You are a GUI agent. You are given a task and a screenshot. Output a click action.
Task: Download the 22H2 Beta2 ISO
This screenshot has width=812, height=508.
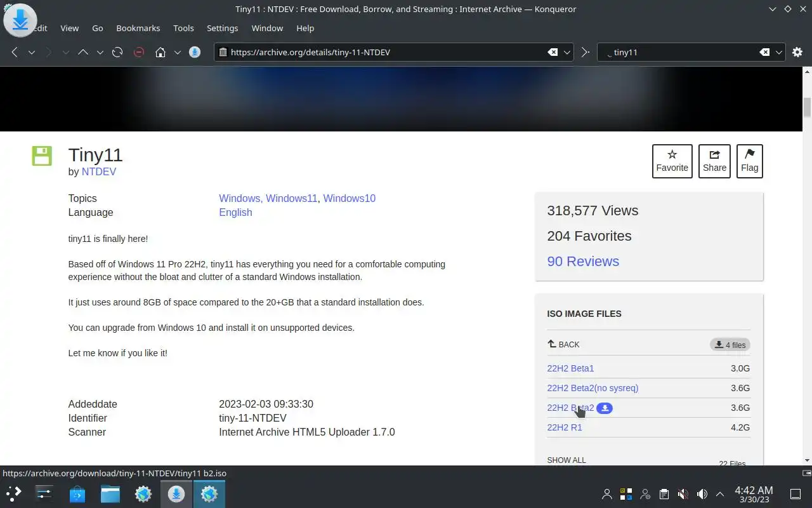coord(570,408)
